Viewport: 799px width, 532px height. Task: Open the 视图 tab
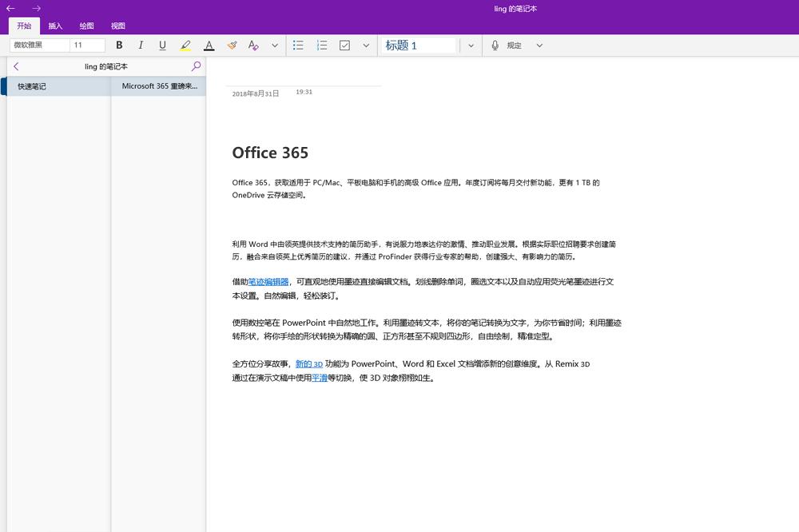click(x=117, y=26)
